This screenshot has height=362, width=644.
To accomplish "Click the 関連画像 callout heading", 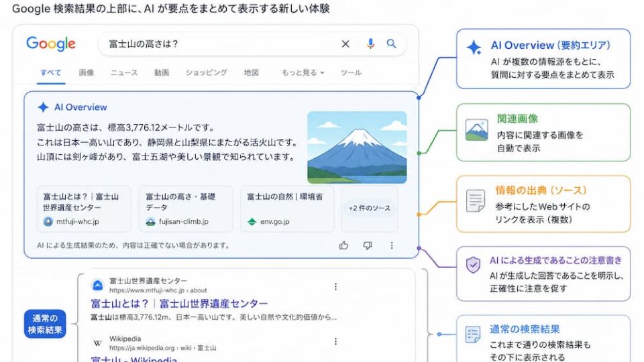I will point(517,119).
